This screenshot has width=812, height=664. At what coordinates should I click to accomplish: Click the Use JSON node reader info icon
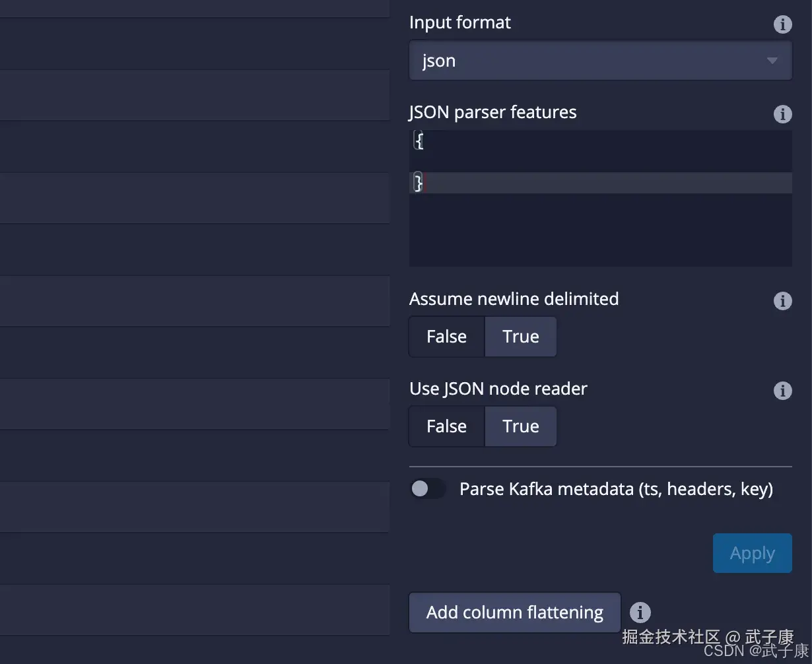tap(783, 391)
